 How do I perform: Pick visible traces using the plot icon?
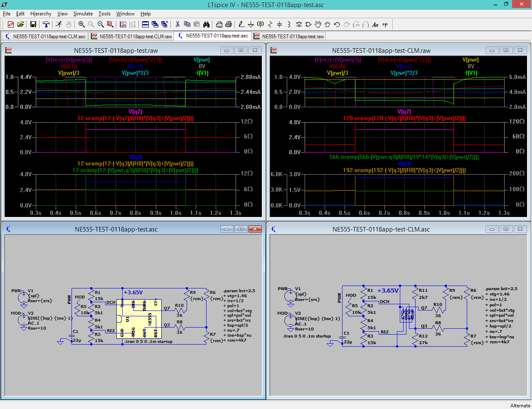pyautogui.click(x=123, y=25)
